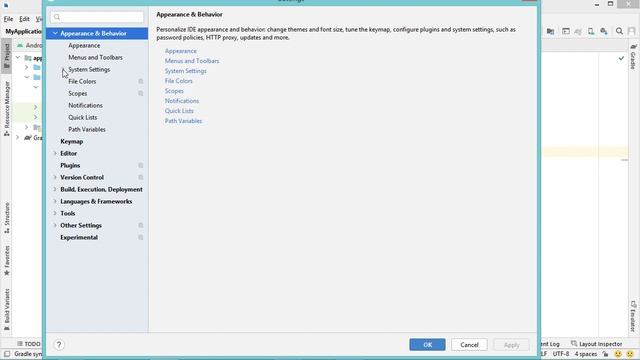Open Project Structure icon in Android Studio toolbar
The width and height of the screenshot is (640, 360).
click(550, 31)
